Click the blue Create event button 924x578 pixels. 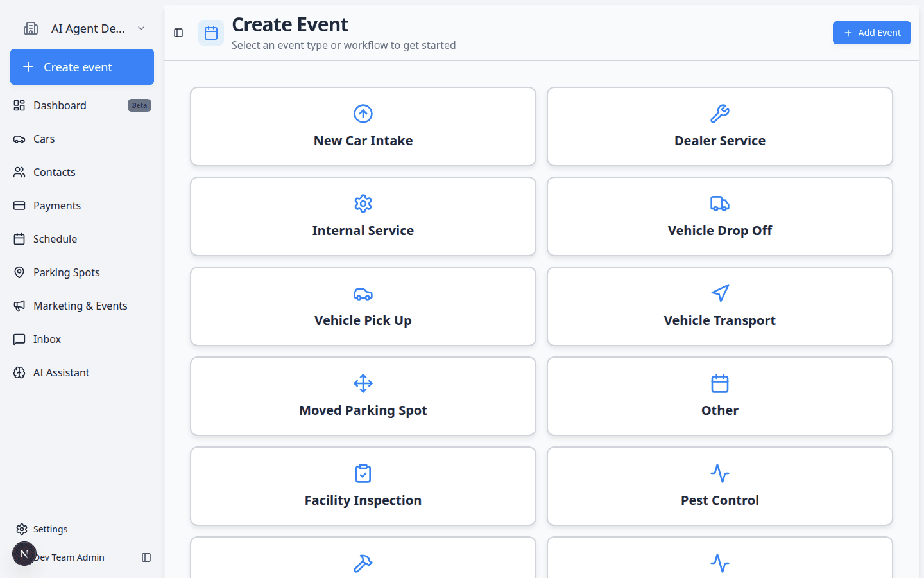click(x=82, y=67)
